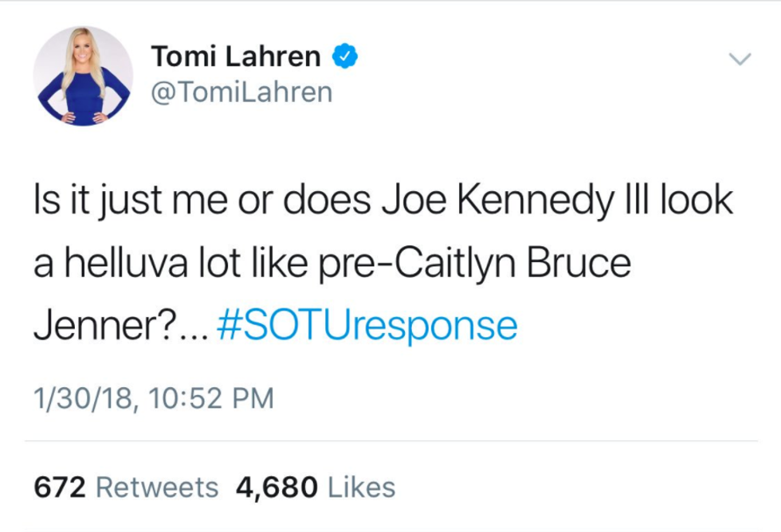
Task: Visit the @TomiLahren handle
Action: click(x=241, y=92)
